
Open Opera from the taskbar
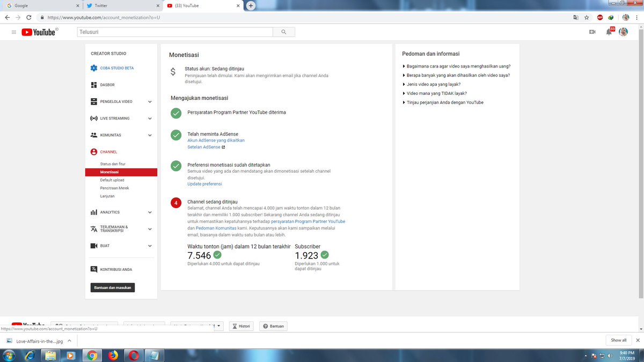pyautogui.click(x=133, y=355)
